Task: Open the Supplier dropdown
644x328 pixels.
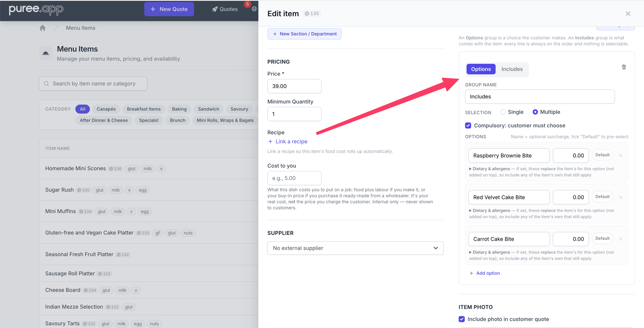Action: point(355,248)
